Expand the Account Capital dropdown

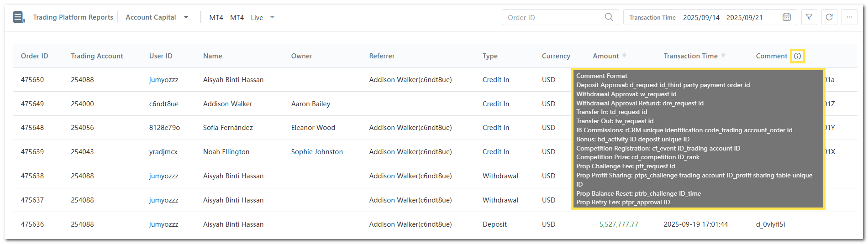coord(186,17)
